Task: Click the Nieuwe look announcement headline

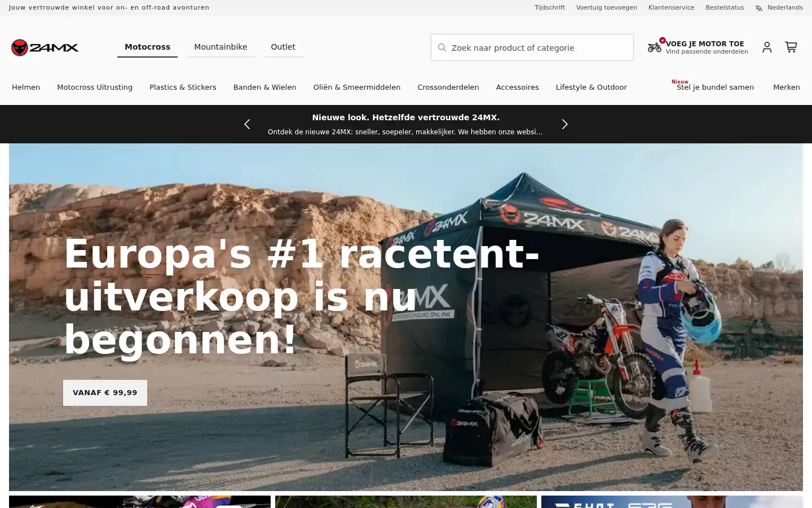Action: pyautogui.click(x=406, y=117)
